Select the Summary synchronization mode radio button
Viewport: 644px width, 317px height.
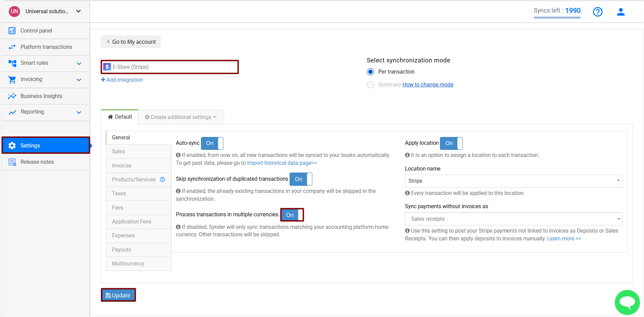(x=370, y=84)
